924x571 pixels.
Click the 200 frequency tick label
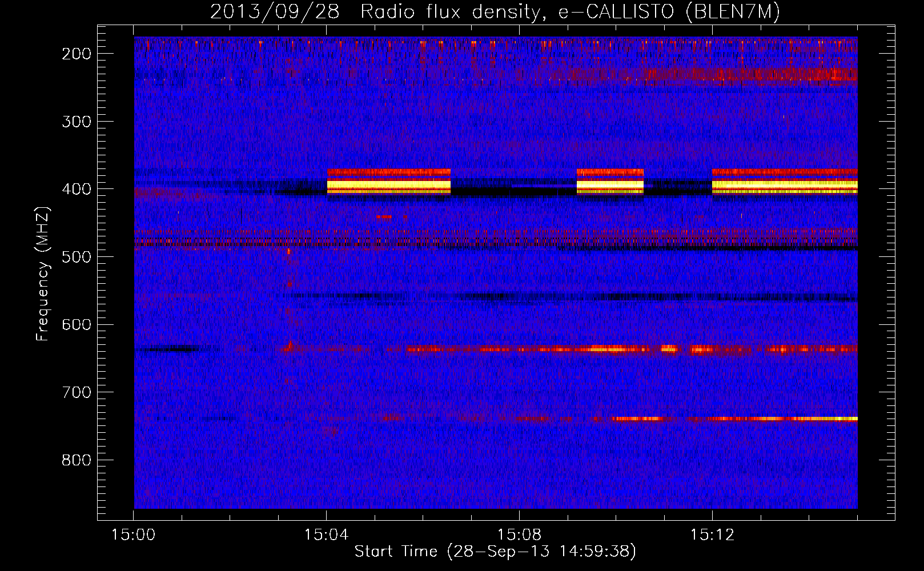(77, 54)
